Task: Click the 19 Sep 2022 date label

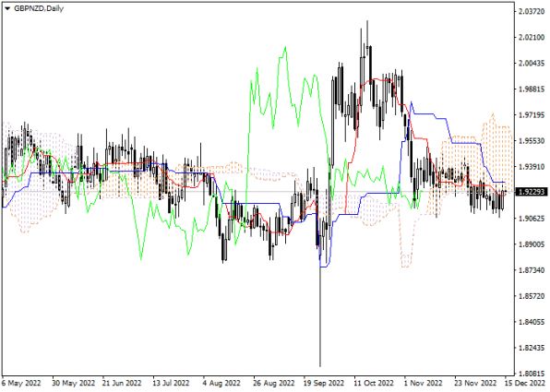Action: coord(323,382)
